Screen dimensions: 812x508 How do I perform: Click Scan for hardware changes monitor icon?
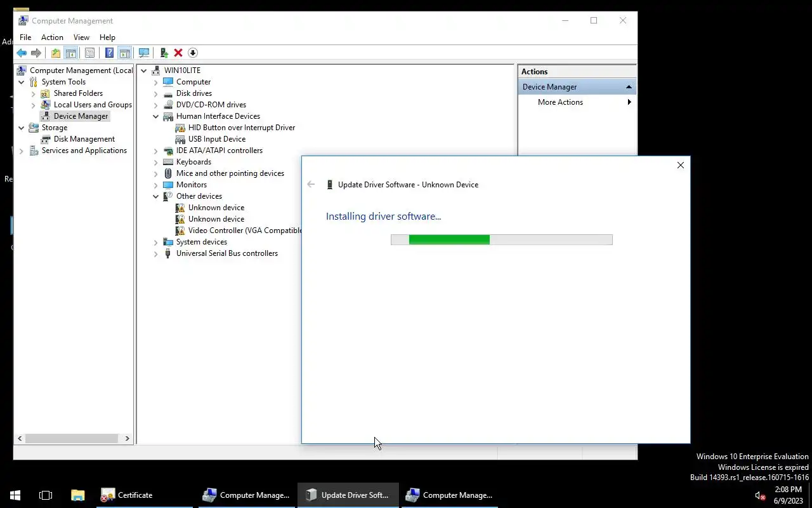pyautogui.click(x=144, y=53)
